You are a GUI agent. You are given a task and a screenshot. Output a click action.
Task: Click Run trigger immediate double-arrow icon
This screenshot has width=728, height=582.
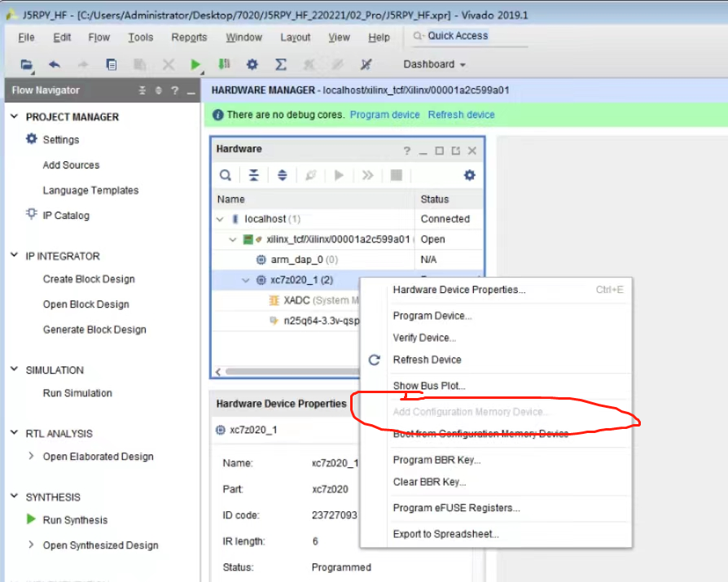pyautogui.click(x=368, y=176)
